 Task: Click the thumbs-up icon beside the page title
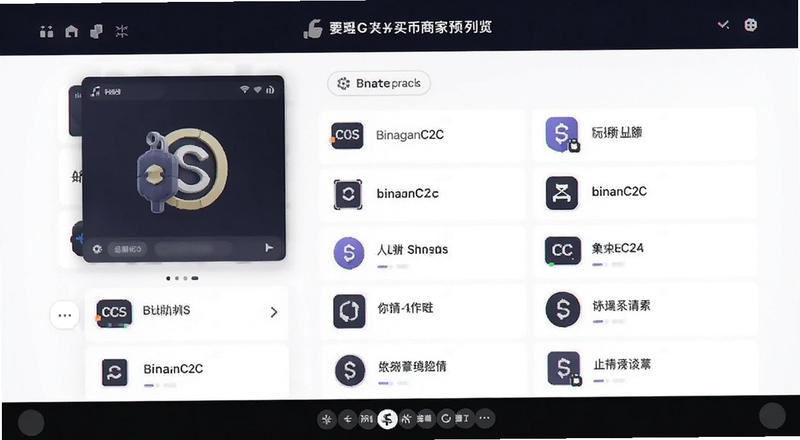313,29
